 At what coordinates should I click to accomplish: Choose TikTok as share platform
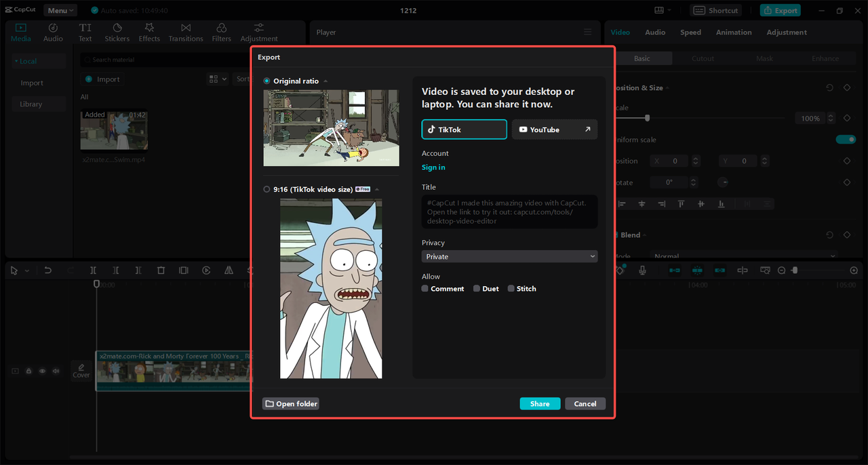pos(464,129)
